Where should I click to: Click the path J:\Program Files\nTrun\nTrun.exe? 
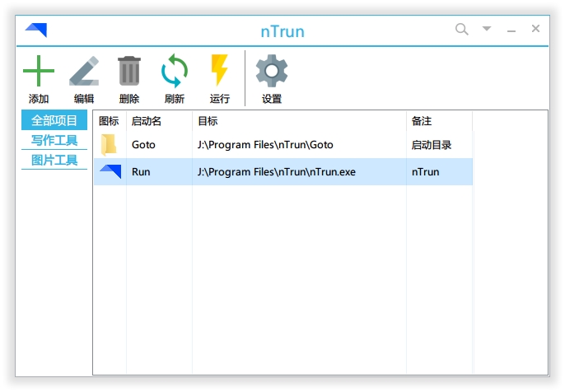tap(277, 172)
